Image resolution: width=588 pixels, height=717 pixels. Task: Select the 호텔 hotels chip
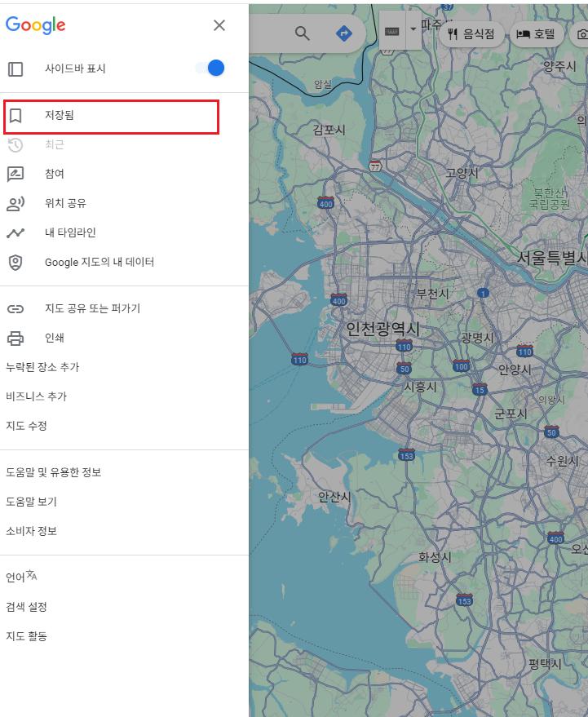(536, 33)
